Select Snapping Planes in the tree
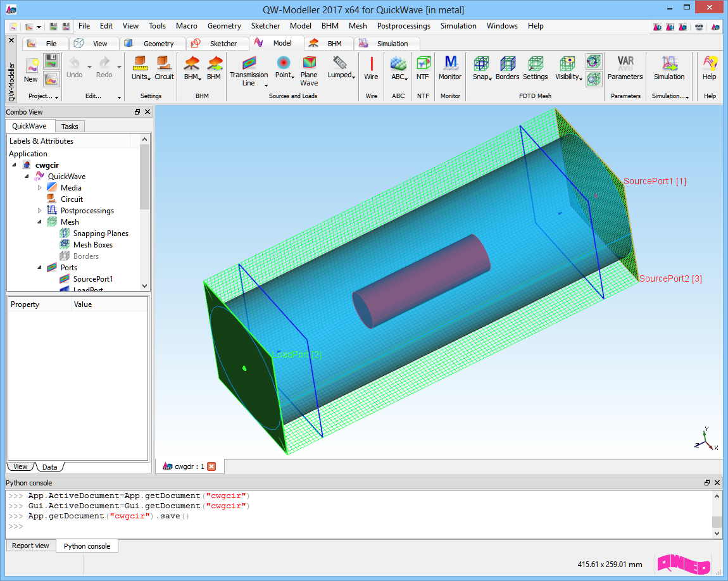The height and width of the screenshot is (581, 728). (x=100, y=234)
